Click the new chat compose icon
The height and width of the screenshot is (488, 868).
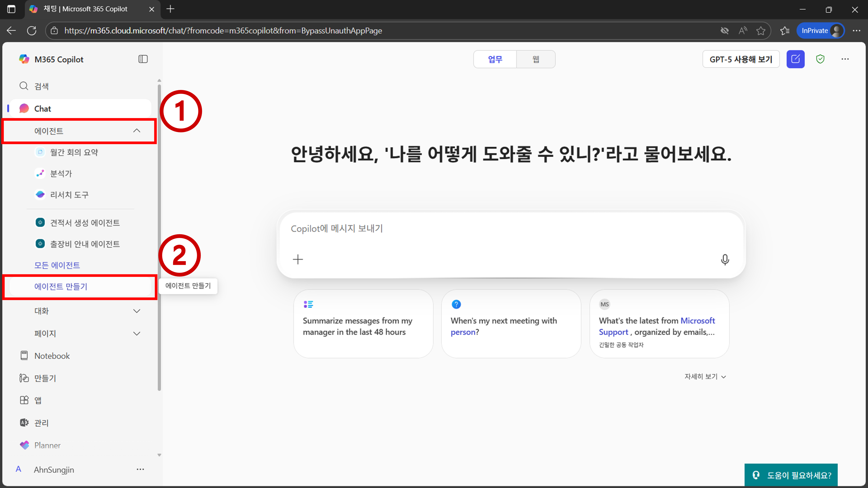tap(795, 59)
